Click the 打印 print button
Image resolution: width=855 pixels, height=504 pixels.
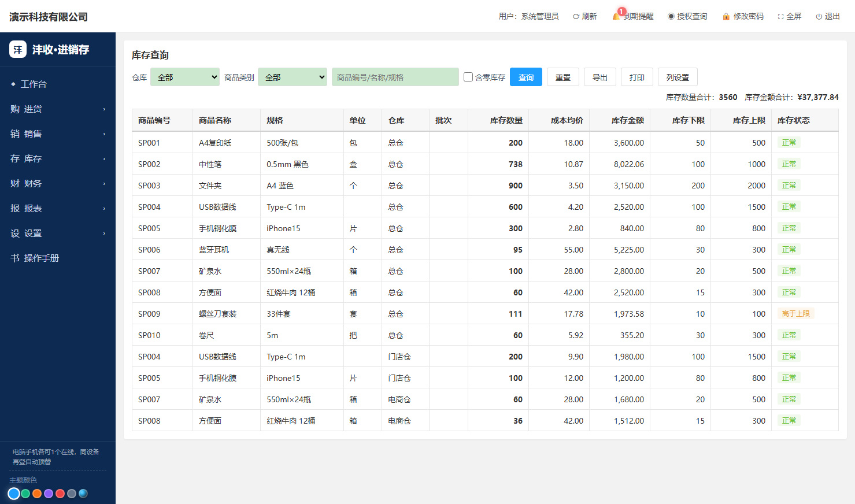[x=637, y=77]
